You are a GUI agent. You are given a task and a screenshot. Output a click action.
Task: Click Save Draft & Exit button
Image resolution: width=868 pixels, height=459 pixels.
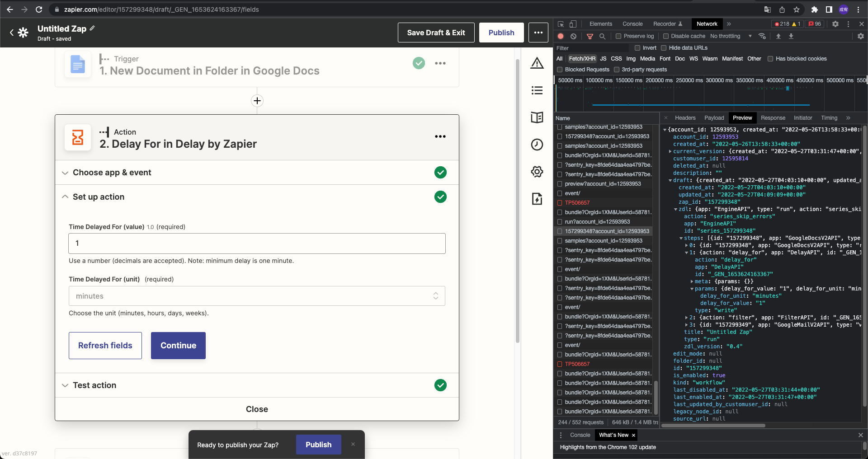tap(436, 33)
